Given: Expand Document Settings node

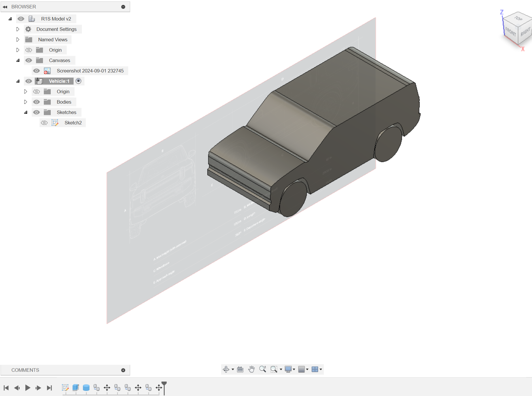Looking at the screenshot, I should tap(18, 29).
